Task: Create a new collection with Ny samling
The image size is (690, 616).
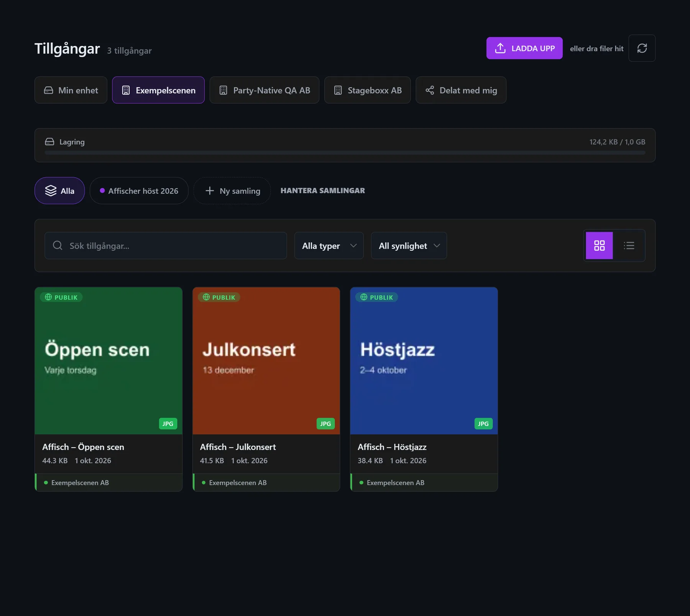Action: pyautogui.click(x=232, y=191)
